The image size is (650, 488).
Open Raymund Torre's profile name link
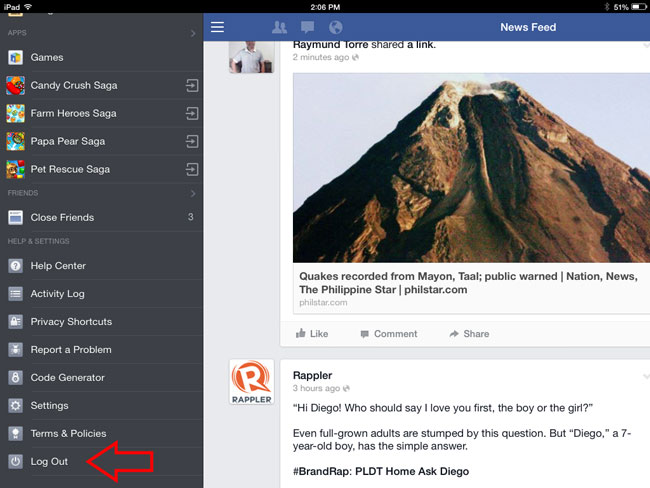coord(330,45)
